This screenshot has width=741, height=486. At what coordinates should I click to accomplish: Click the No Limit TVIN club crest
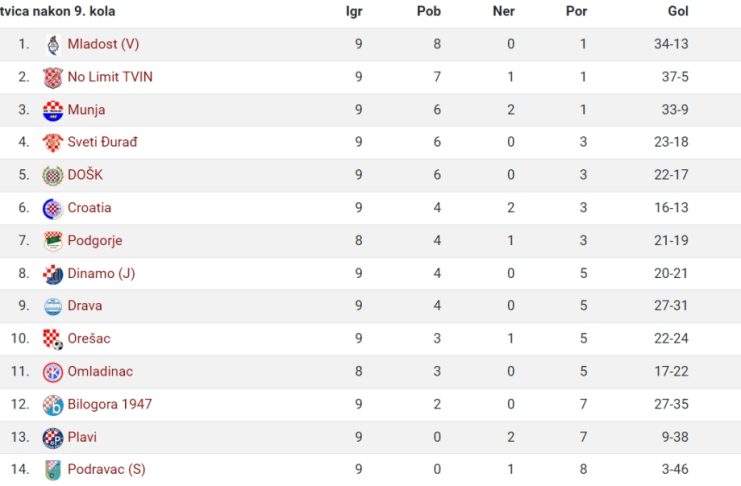pos(53,78)
